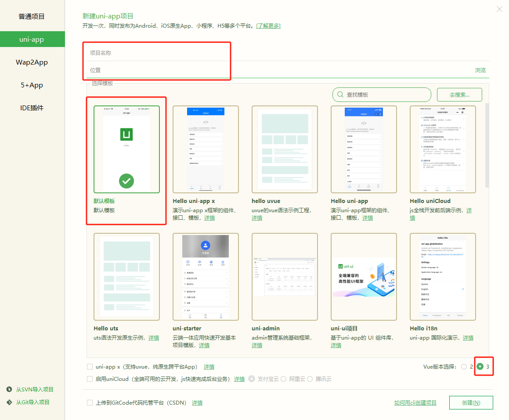The width and height of the screenshot is (509, 420).
Task: Open 详情 link under Hello uni-app
Action: tap(368, 218)
